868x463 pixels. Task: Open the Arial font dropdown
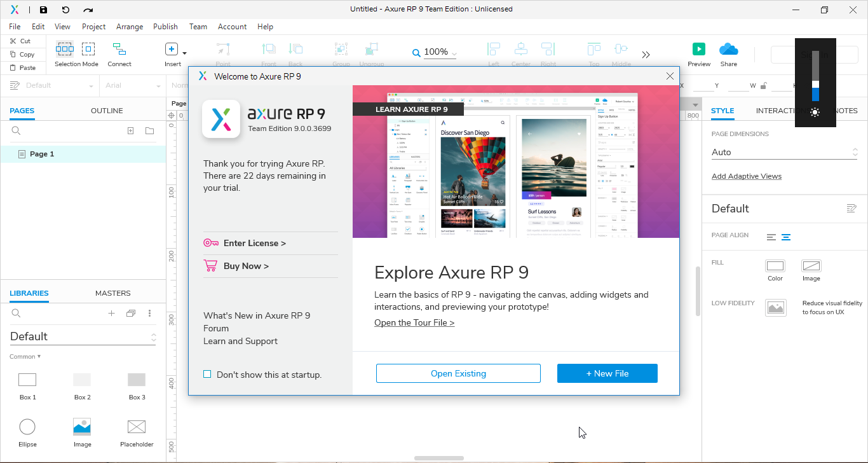(132, 86)
